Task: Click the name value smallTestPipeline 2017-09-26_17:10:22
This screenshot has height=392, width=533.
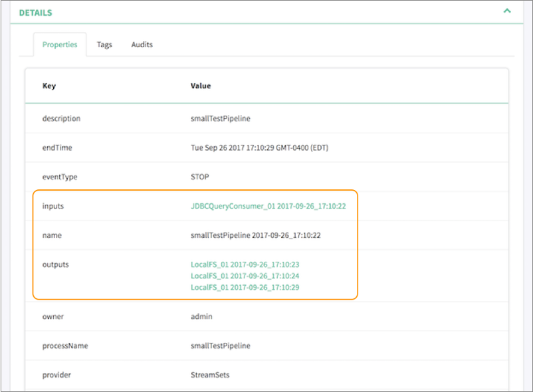Action: [256, 235]
